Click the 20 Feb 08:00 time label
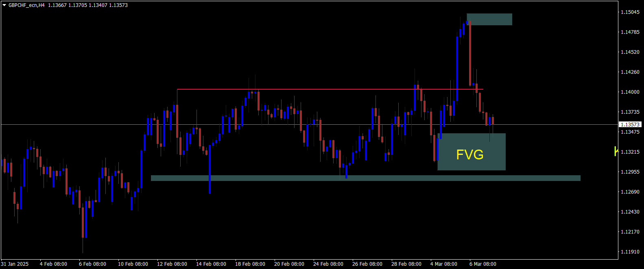Screen dimensions: 644x269 (289, 264)
